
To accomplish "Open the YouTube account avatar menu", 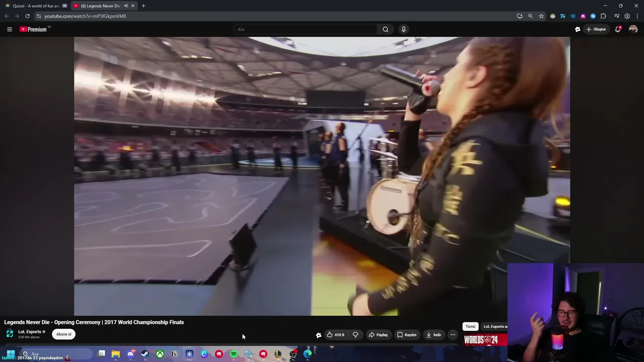I will [x=633, y=29].
